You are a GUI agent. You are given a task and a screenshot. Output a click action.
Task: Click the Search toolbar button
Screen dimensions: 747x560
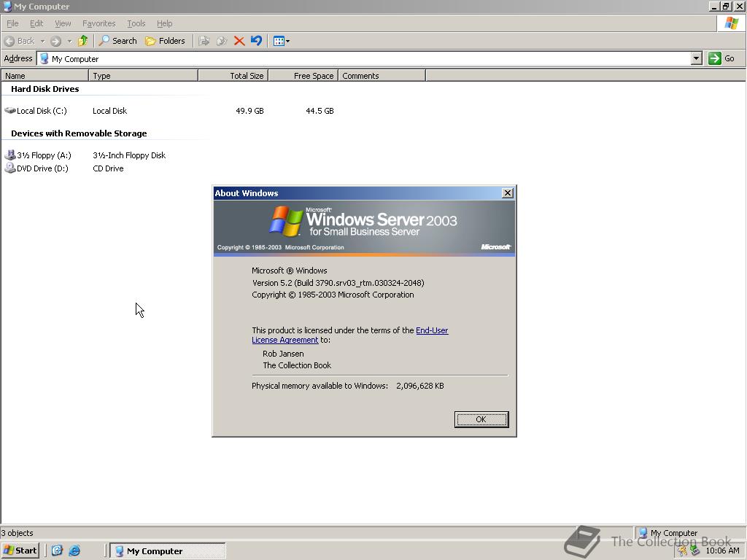tap(117, 41)
